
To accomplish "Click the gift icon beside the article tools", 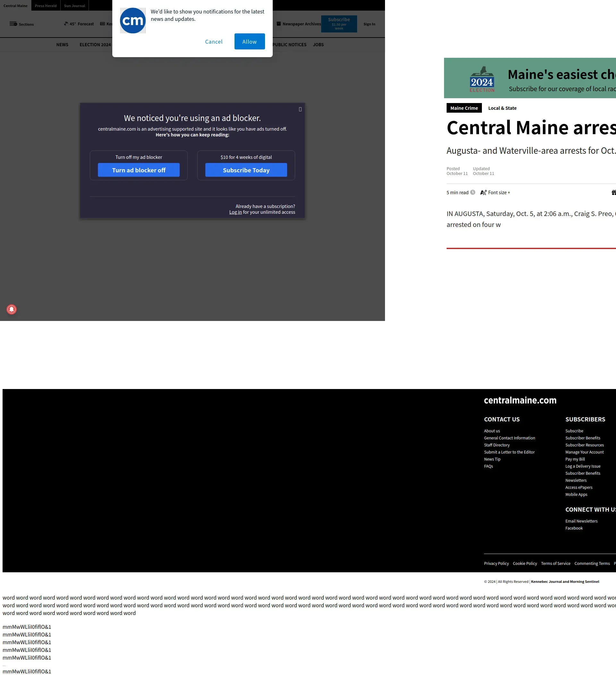I will 614,193.
